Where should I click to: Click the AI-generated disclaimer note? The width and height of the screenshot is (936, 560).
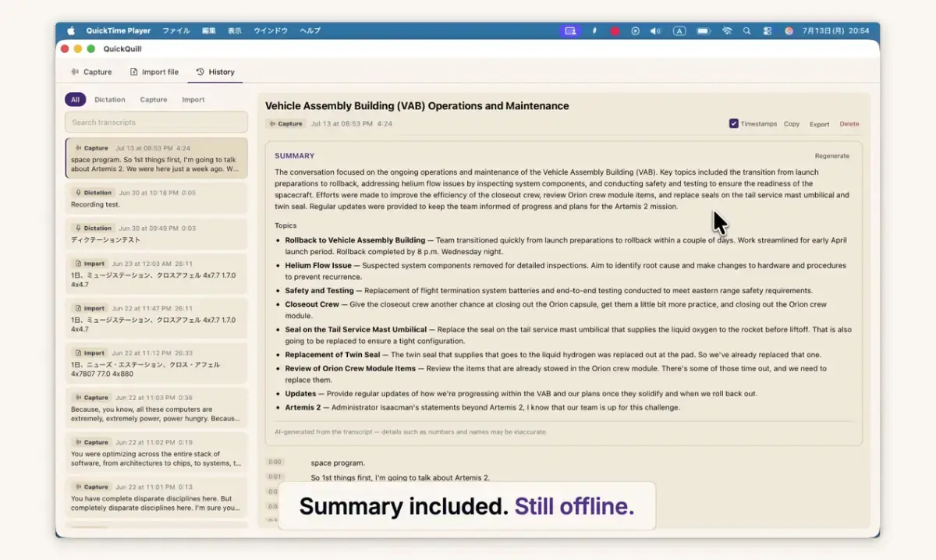[410, 431]
